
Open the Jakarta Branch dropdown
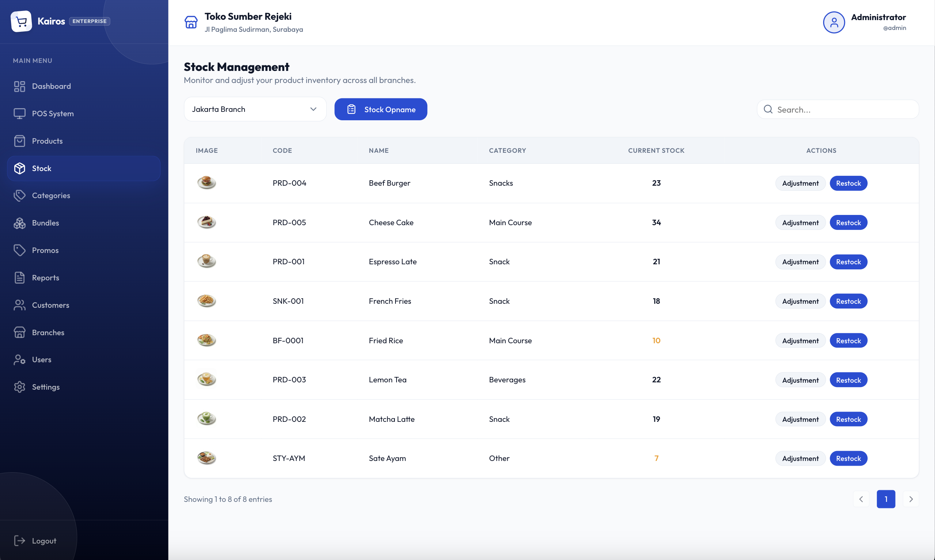[255, 109]
